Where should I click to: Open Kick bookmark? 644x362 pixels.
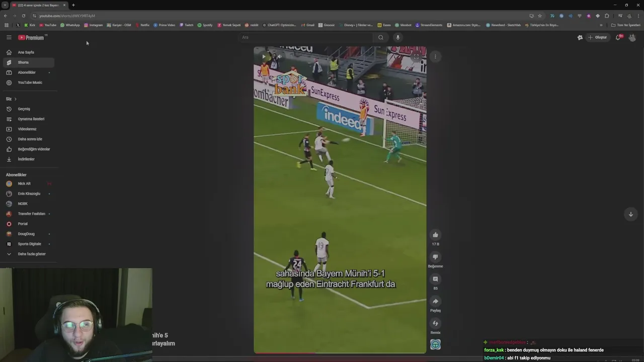[30, 25]
